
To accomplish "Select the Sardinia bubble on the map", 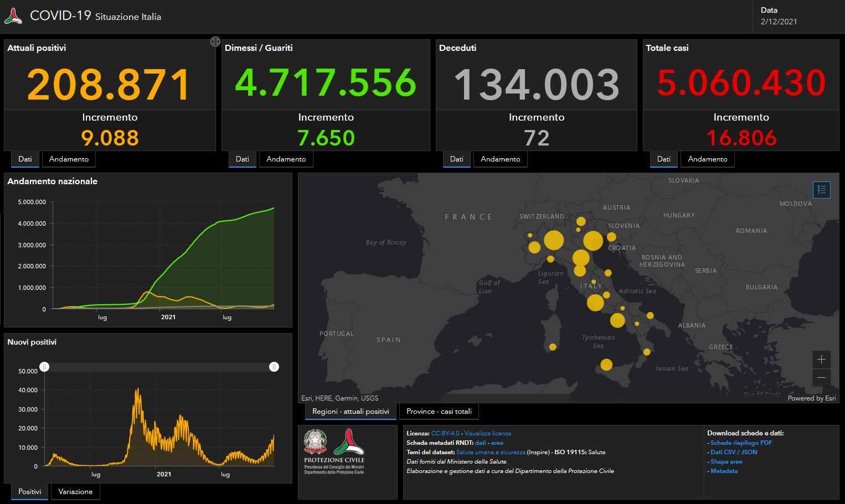I will [553, 347].
